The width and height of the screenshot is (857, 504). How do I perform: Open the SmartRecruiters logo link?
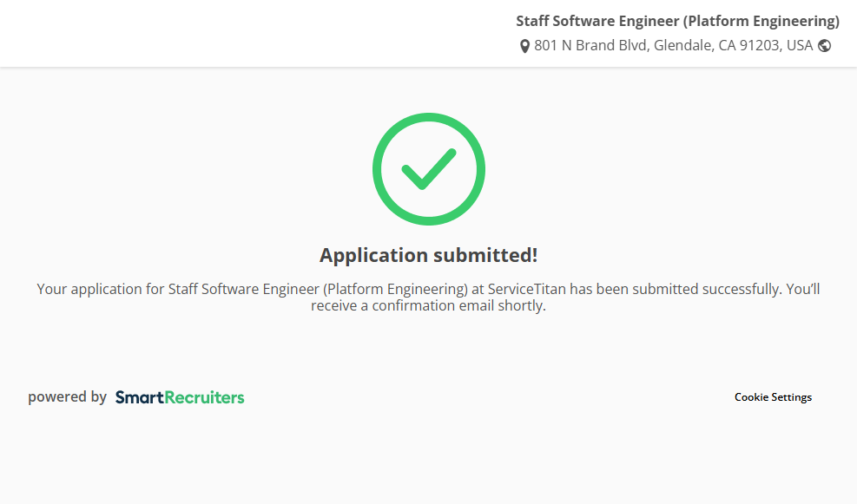click(x=180, y=397)
